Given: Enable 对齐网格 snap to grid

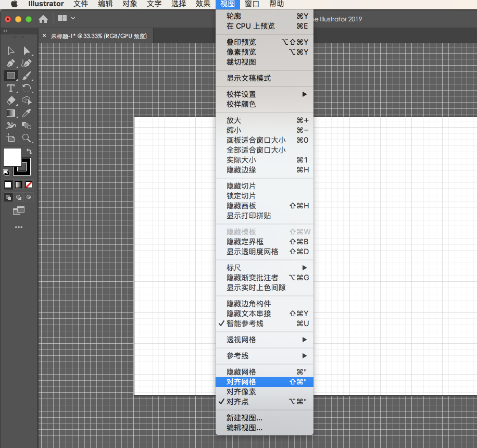Looking at the screenshot, I should 265,382.
